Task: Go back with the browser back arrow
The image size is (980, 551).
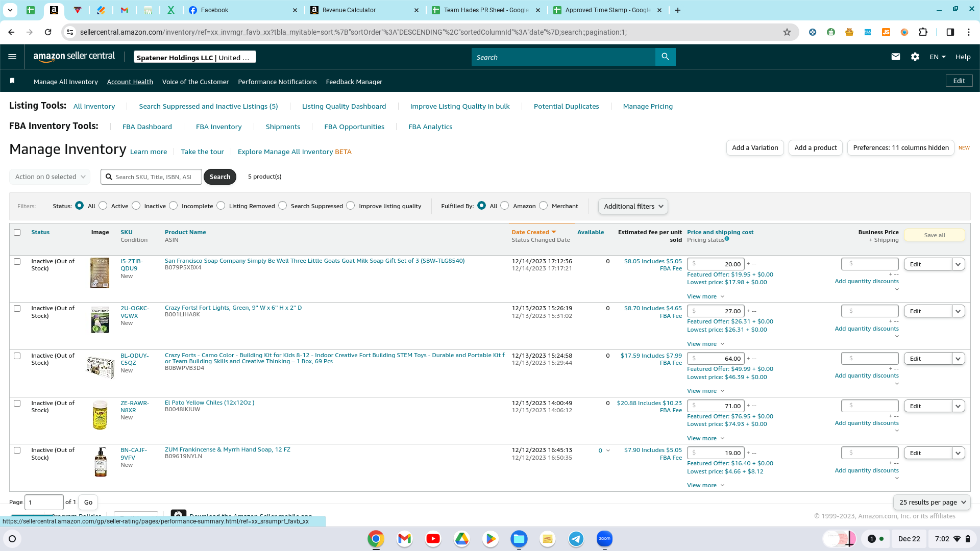Action: click(11, 32)
